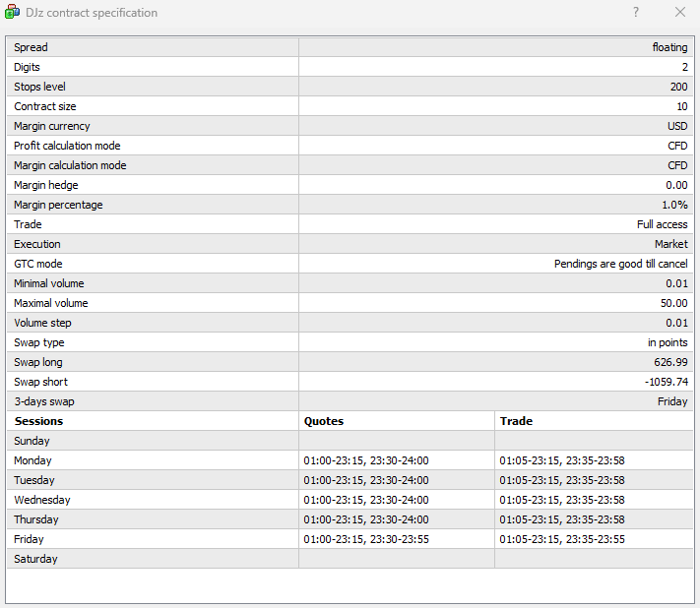The height and width of the screenshot is (608, 700).
Task: Select the Stops level label
Action: [39, 87]
